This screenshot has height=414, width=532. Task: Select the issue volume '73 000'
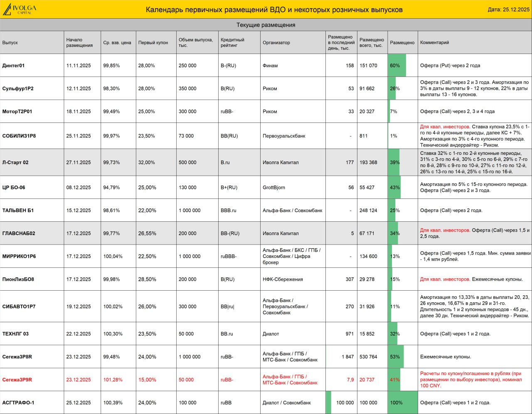[x=186, y=136]
